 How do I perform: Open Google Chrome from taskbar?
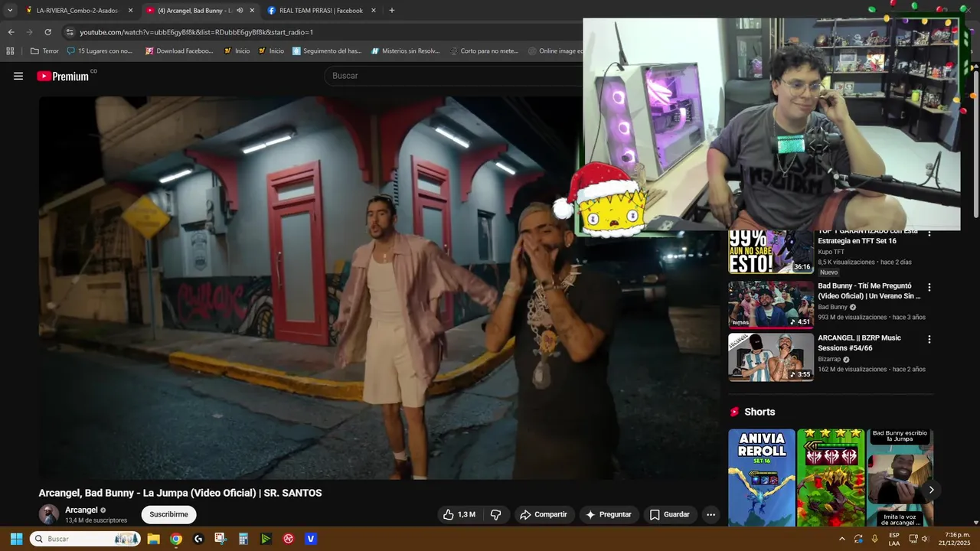[x=176, y=539]
